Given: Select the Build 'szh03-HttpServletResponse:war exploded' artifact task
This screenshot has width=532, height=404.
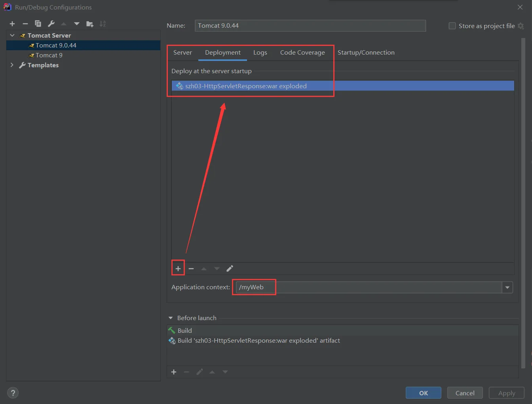Looking at the screenshot, I should (343, 340).
